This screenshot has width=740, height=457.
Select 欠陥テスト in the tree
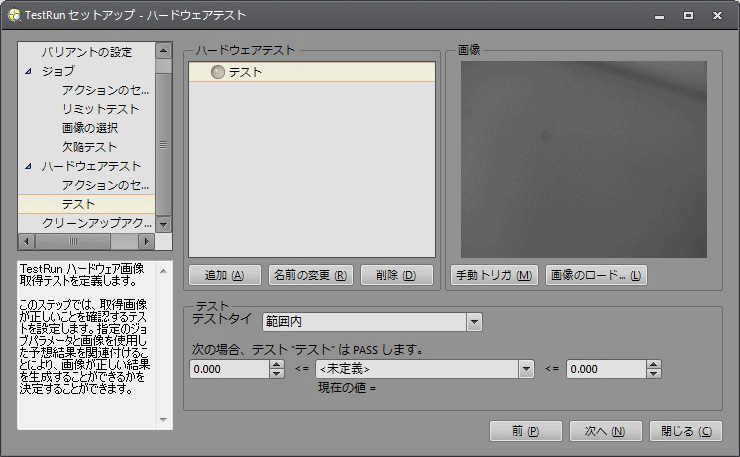(89, 147)
